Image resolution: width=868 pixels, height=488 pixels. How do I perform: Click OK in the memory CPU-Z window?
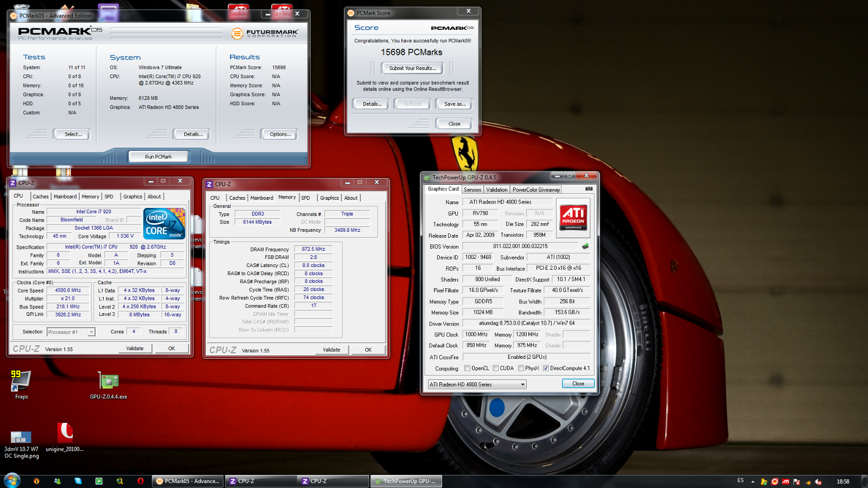click(368, 350)
